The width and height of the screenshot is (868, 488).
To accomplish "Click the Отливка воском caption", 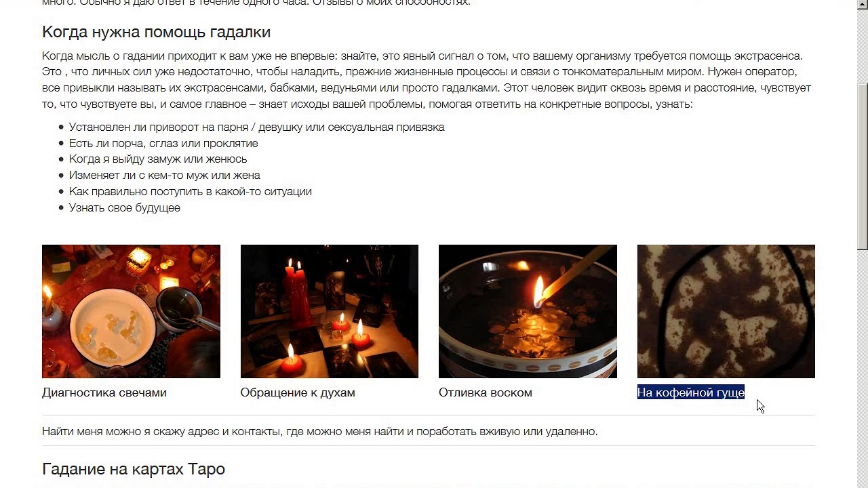I will click(x=486, y=392).
